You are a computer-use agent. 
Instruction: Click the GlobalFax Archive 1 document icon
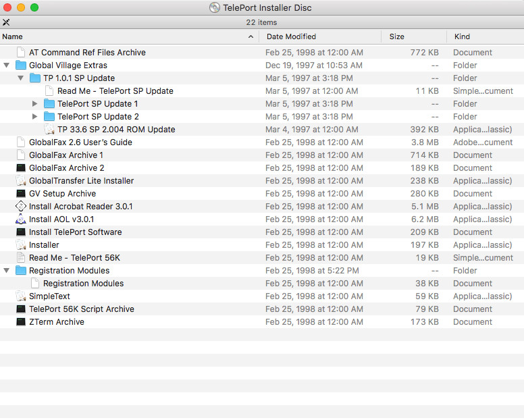21,155
